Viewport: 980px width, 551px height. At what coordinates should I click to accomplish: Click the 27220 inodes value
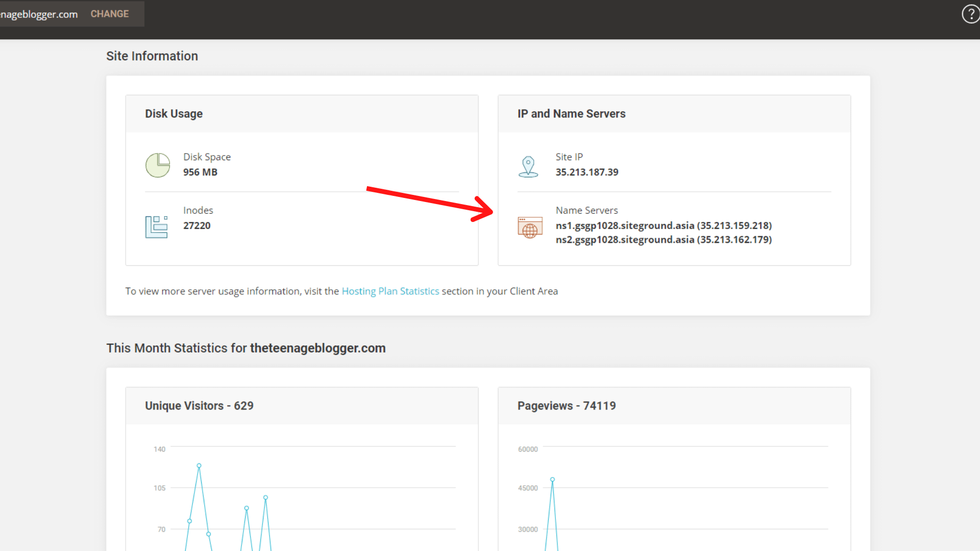click(197, 226)
